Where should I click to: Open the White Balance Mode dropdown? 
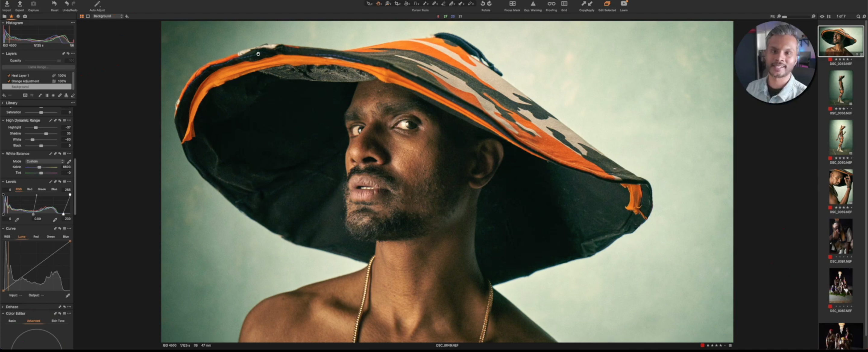[45, 161]
